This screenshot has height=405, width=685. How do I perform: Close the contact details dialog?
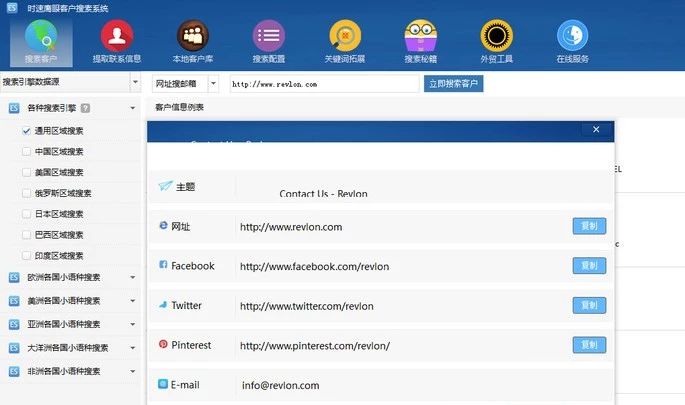[x=596, y=129]
